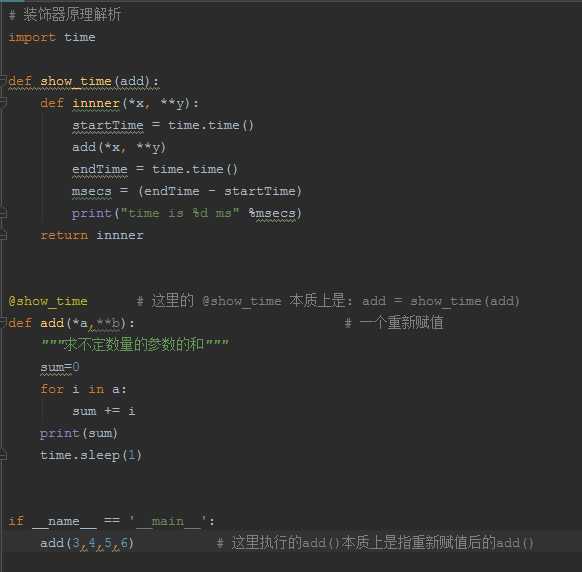The height and width of the screenshot is (572, 582).
Task: Click the 'sum += i' statement
Action: [104, 411]
